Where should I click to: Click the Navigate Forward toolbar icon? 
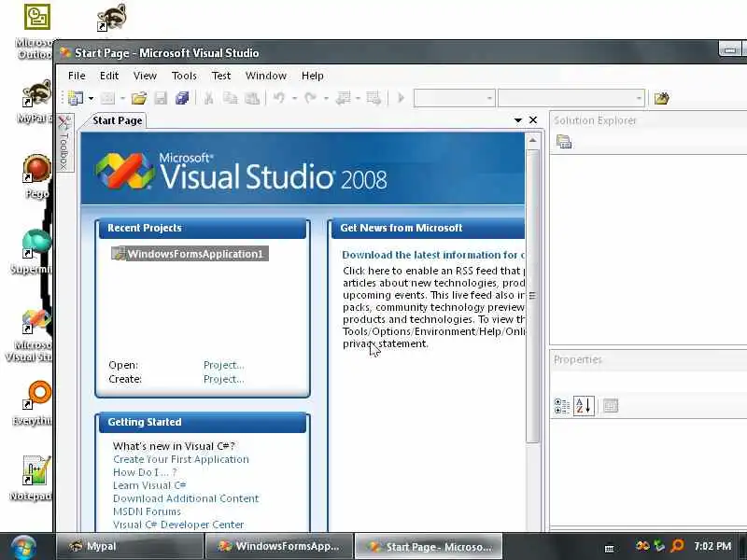click(x=374, y=98)
